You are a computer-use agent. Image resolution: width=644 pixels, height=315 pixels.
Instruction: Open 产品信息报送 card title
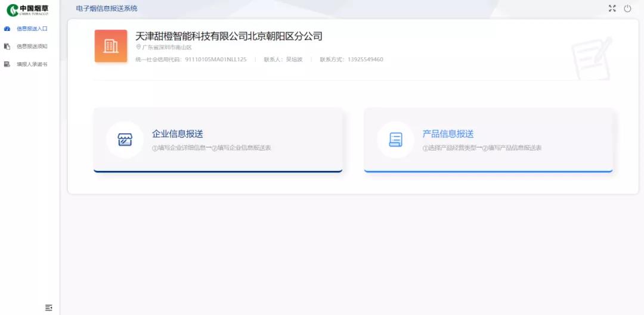(x=448, y=134)
